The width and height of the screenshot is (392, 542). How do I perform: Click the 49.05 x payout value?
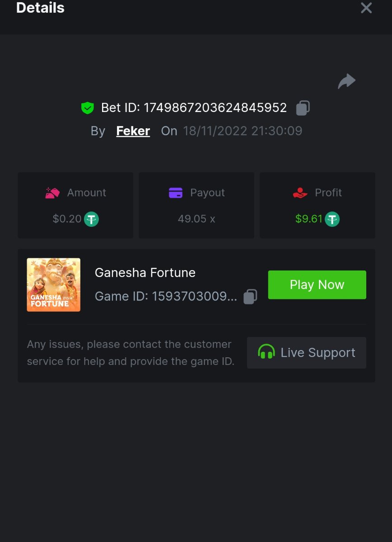[196, 219]
